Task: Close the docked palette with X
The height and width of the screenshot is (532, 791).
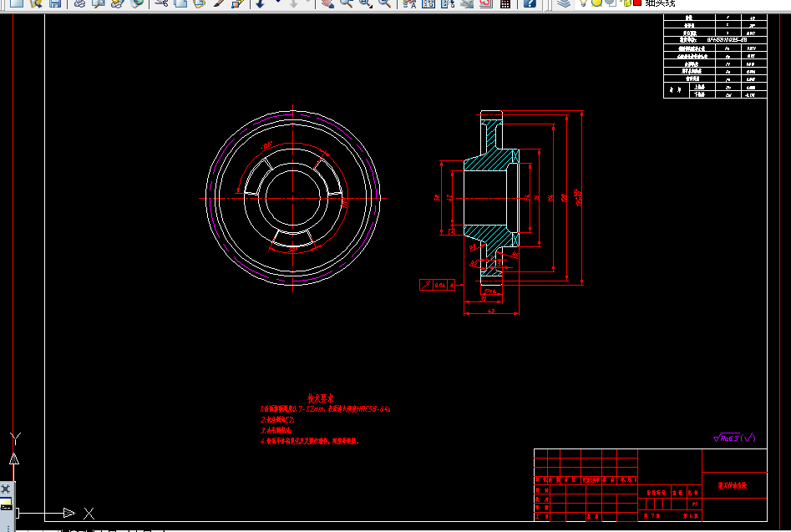Action: click(6, 488)
